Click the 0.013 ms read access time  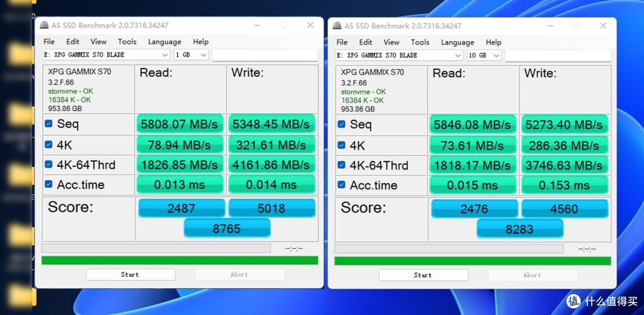[x=179, y=184]
